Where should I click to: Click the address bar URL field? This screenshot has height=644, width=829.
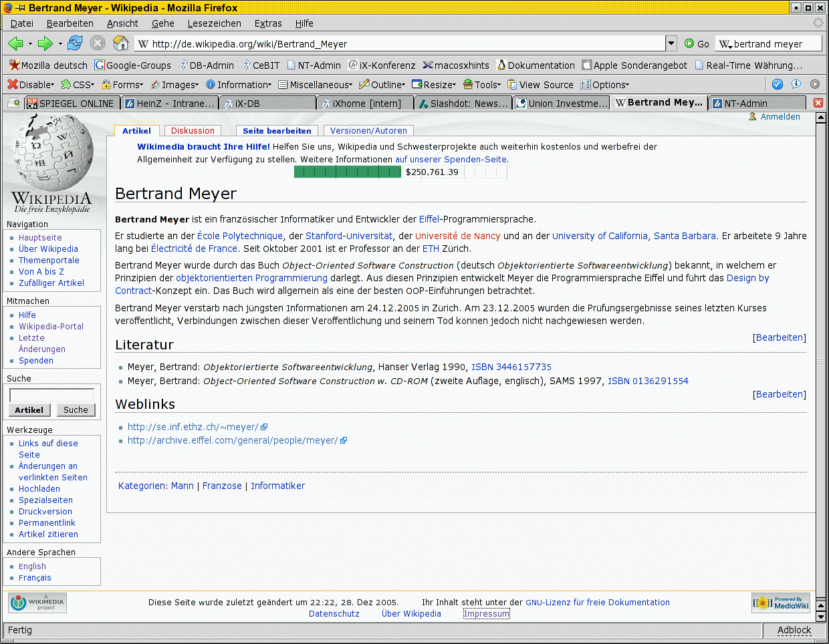(x=401, y=44)
